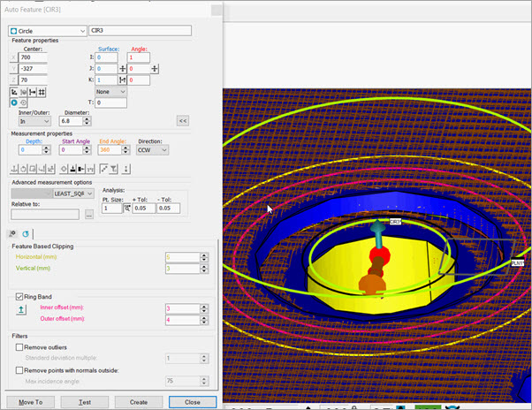Click the grid-shaped icon below Z field

click(43, 91)
